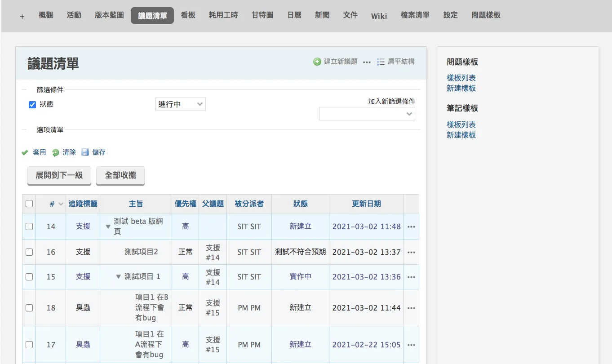Viewport: 612px width, 364px height.
Task: Open the actions menu for issue 17
Action: click(x=411, y=345)
